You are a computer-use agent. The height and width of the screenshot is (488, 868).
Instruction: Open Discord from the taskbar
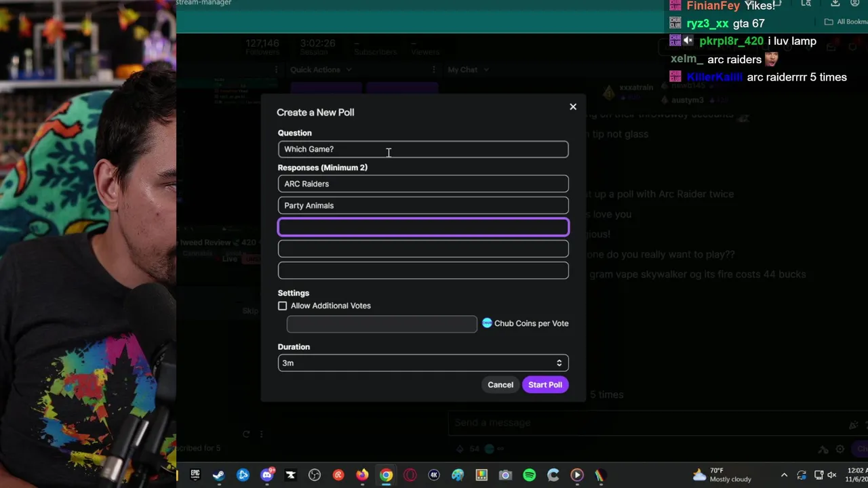[x=267, y=475]
